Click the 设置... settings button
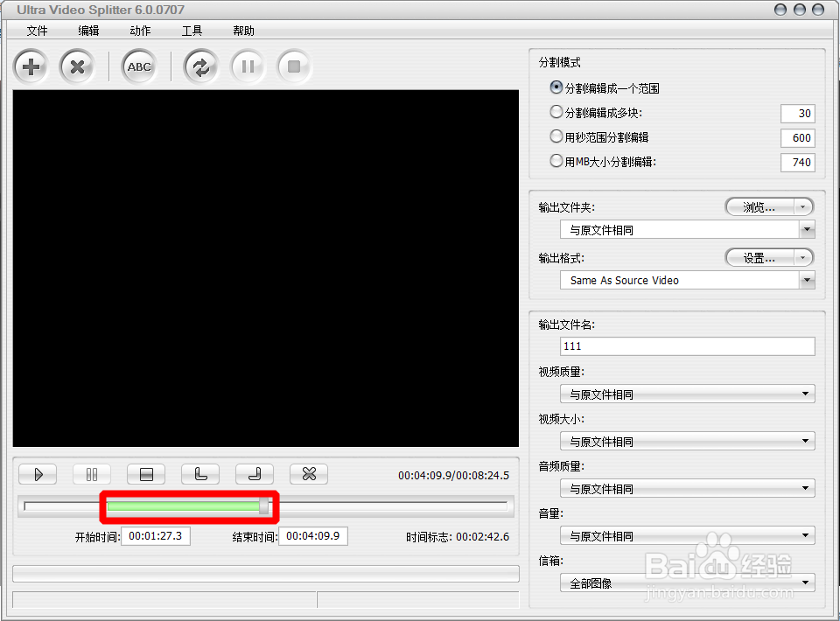 tap(759, 258)
